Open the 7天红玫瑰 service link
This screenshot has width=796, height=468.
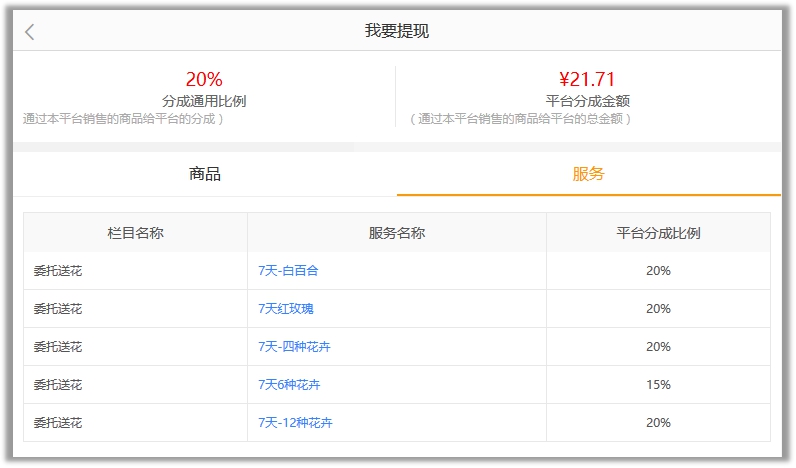coord(286,309)
